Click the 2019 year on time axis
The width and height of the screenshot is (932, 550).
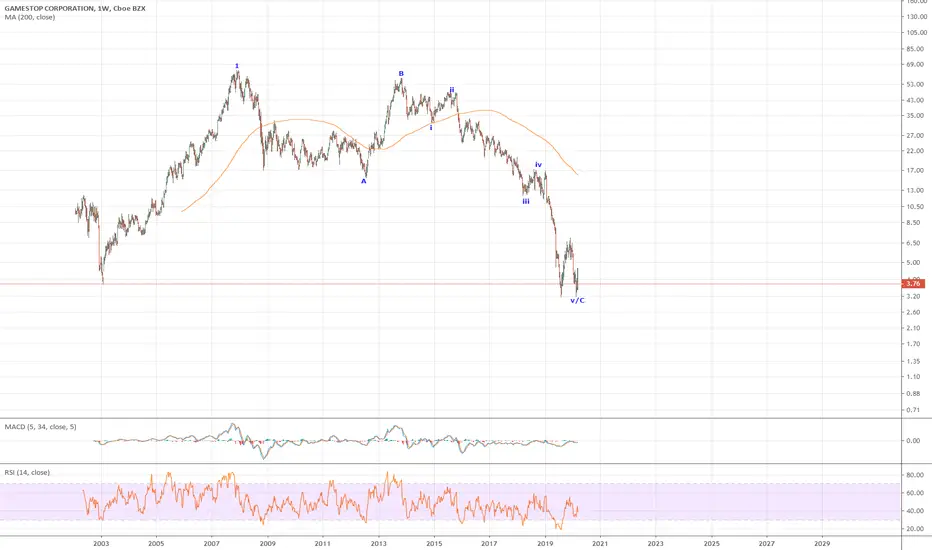pos(545,543)
